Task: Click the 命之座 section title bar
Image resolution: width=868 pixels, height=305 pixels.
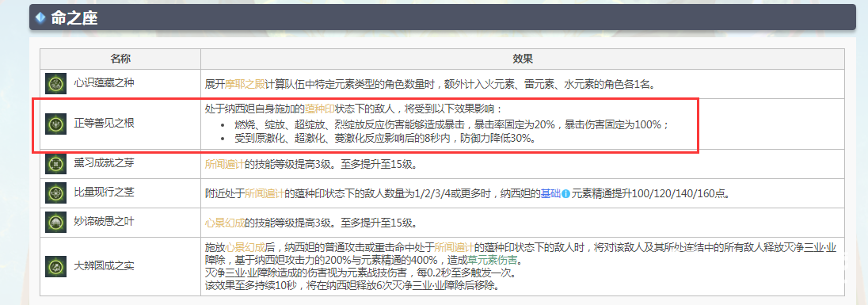Action: 442,17
